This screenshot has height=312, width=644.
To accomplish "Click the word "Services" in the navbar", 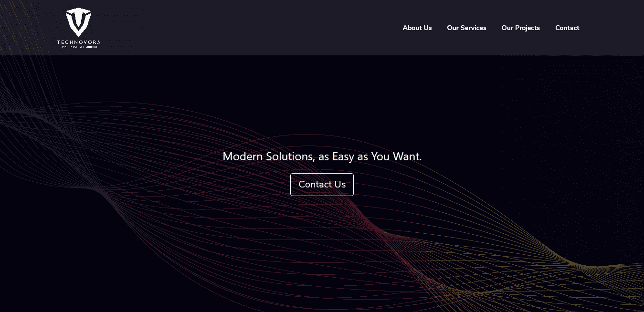I will [473, 28].
